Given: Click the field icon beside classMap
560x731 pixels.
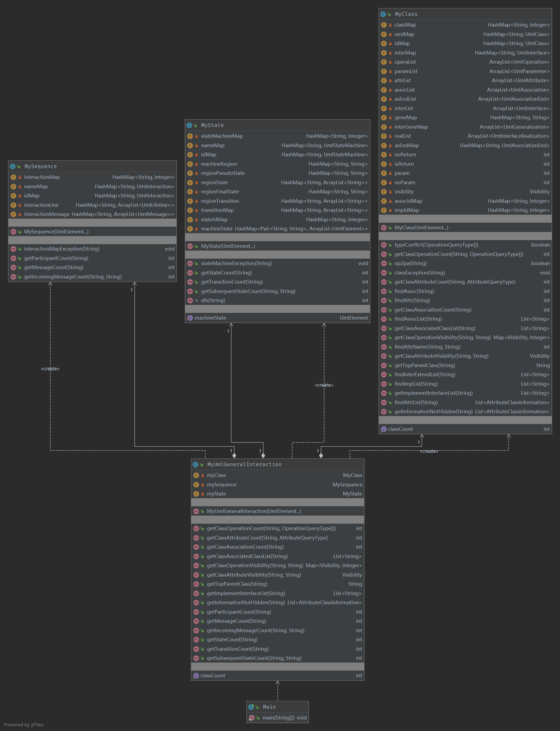Looking at the screenshot, I should coord(384,25).
